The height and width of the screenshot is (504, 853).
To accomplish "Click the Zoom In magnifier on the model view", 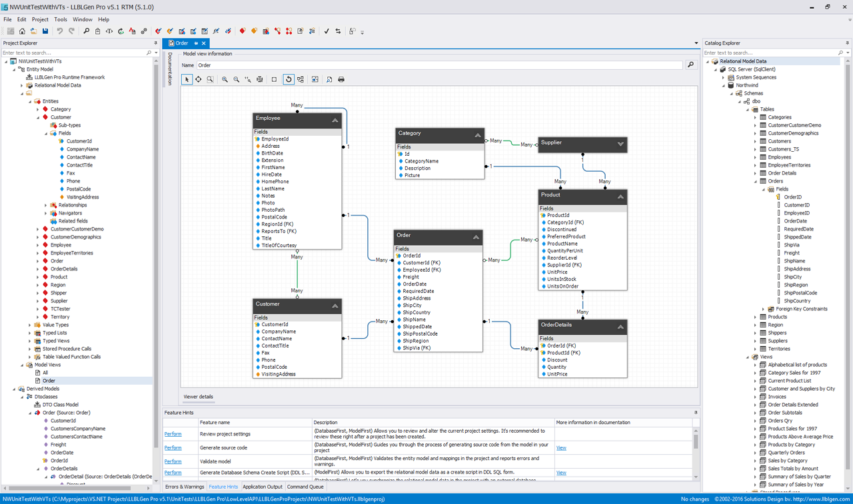I will 225,79.
